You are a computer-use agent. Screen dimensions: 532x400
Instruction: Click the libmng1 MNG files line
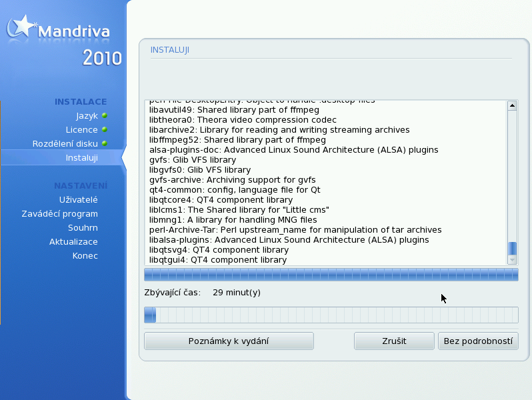point(233,220)
